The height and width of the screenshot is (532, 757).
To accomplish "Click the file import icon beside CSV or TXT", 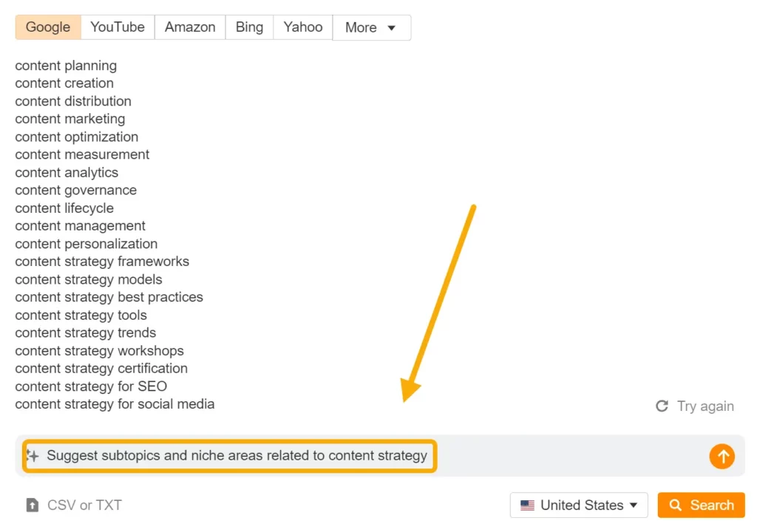I will [x=33, y=505].
